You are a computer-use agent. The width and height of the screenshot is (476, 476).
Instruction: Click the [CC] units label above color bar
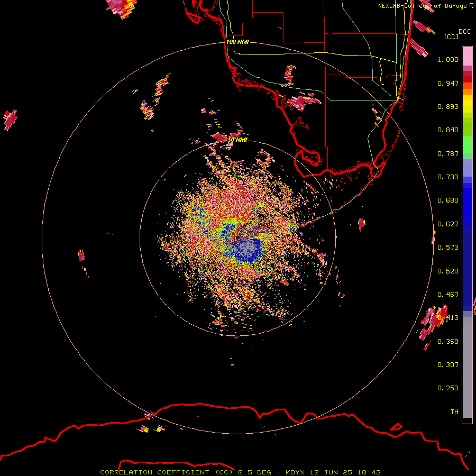click(452, 36)
